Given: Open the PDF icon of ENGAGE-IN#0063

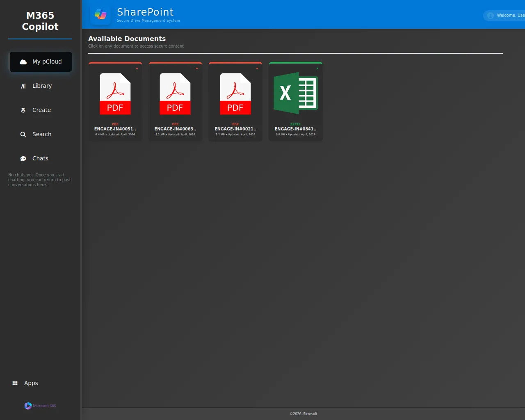Looking at the screenshot, I should coord(175,94).
